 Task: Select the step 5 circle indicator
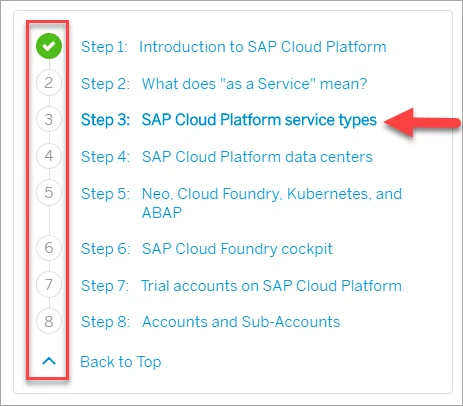(49, 192)
